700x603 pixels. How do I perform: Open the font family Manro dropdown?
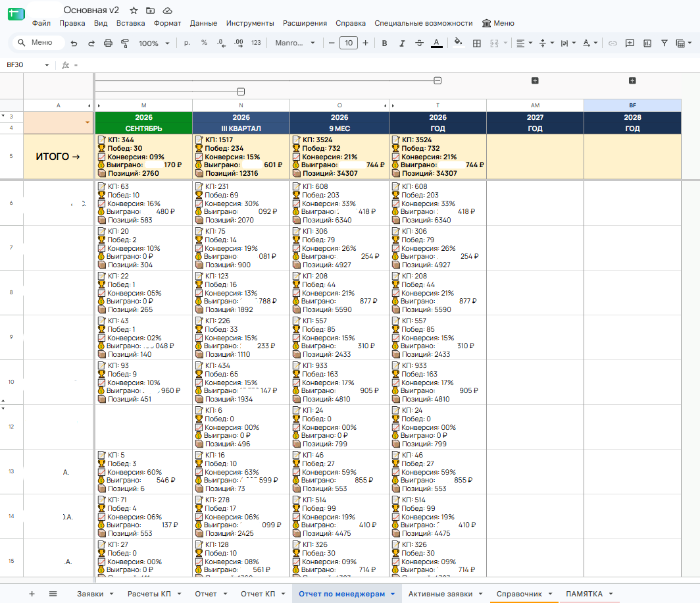click(295, 43)
